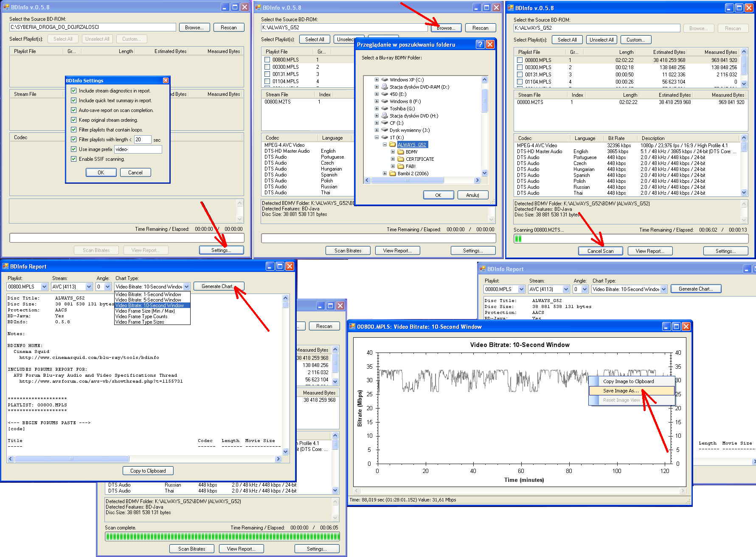This screenshot has width=756, height=557.
Task: Open Chart Type dropdown in left report
Action: click(x=186, y=287)
